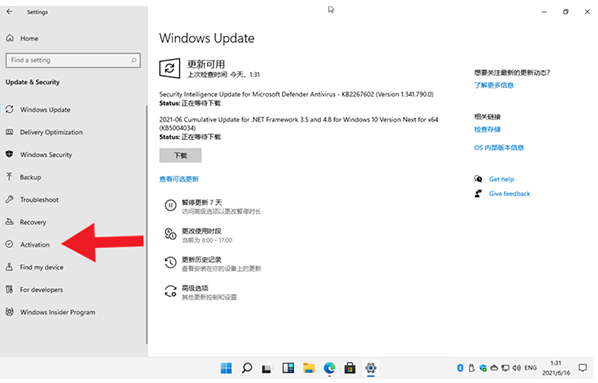This screenshot has height=383, width=598.
Task: Select Delivery Optimization in the sidebar
Action: tap(51, 132)
